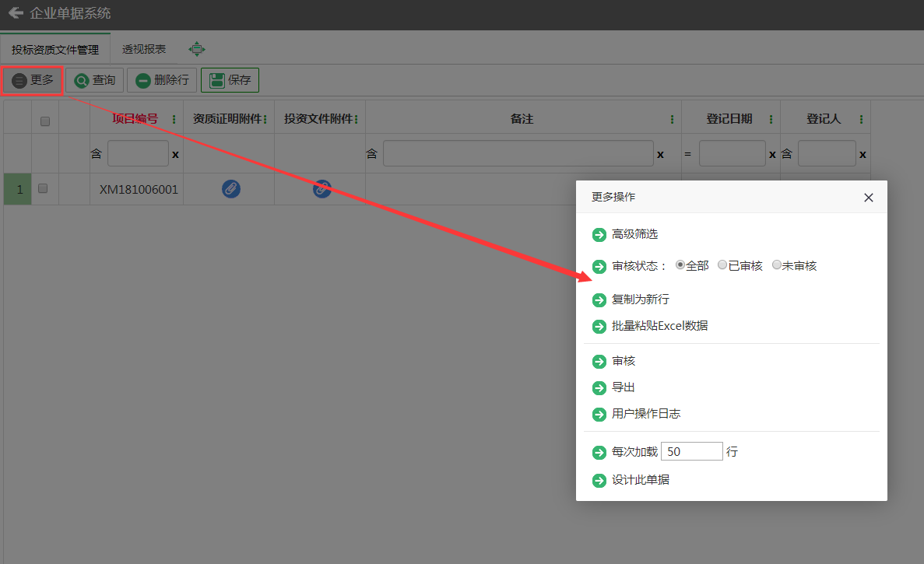Select the 未审核 radio option
924x564 pixels.
[x=777, y=265]
